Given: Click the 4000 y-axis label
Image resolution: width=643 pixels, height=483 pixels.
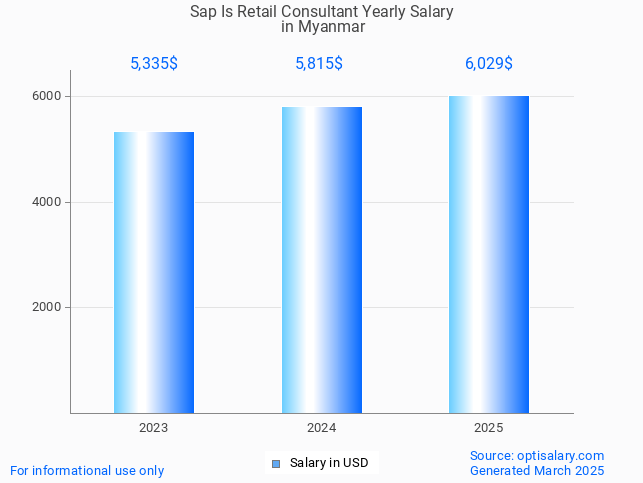Looking at the screenshot, I should (x=46, y=202).
